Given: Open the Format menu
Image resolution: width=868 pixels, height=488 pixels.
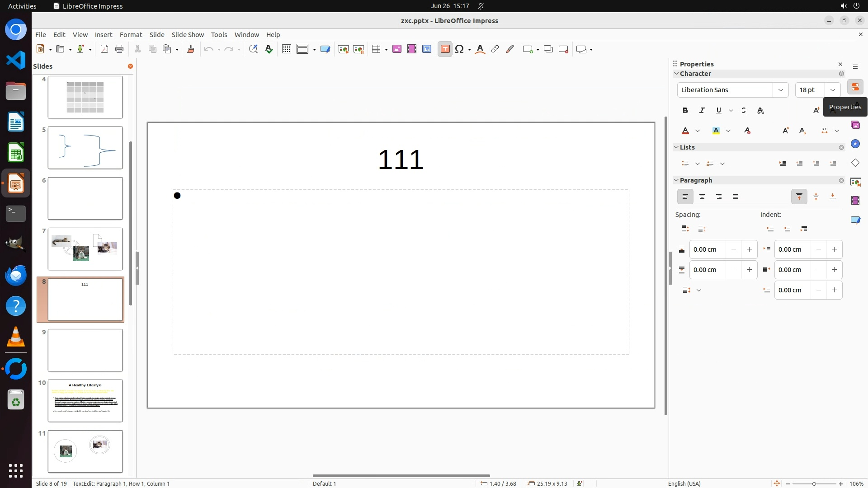Looking at the screenshot, I should (x=131, y=35).
